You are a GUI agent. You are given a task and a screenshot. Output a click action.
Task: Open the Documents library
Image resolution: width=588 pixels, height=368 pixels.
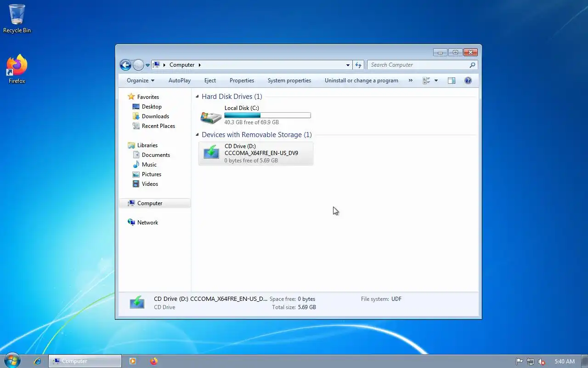[x=156, y=155]
